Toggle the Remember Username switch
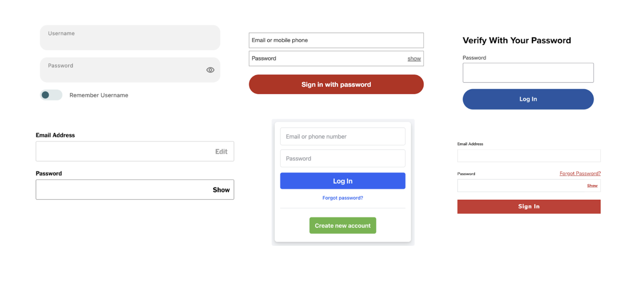The height and width of the screenshot is (302, 644). click(51, 95)
